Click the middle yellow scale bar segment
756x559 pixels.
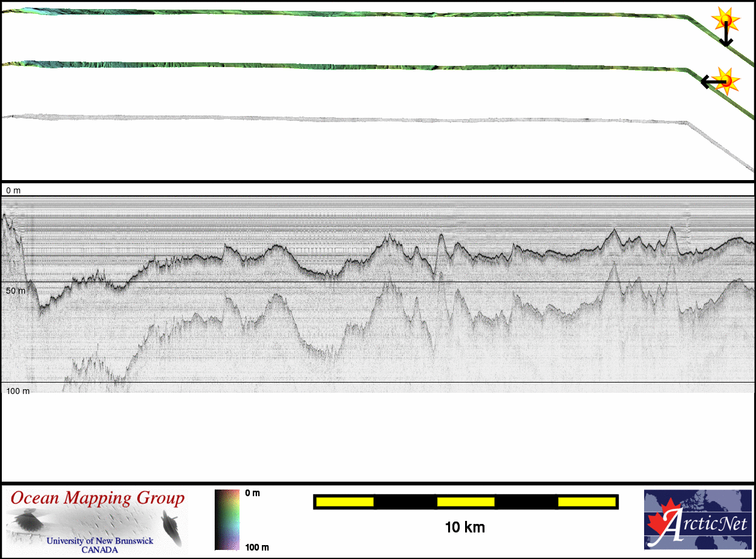coord(465,502)
